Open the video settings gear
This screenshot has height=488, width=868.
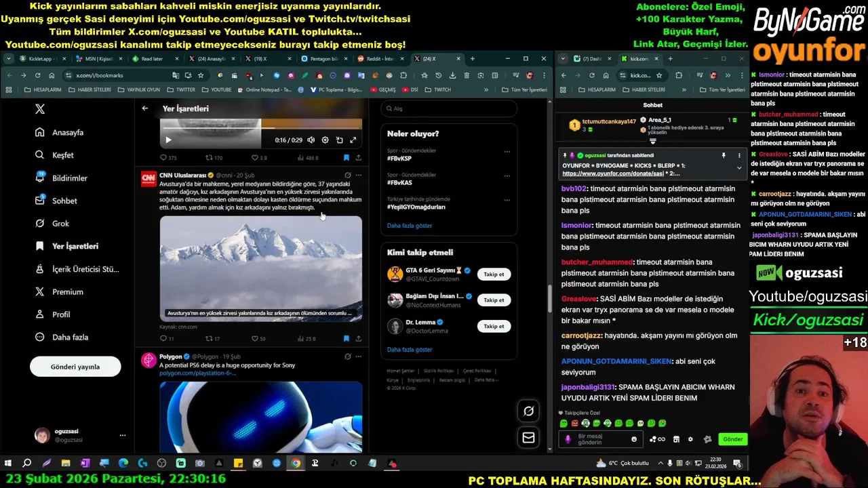click(325, 140)
